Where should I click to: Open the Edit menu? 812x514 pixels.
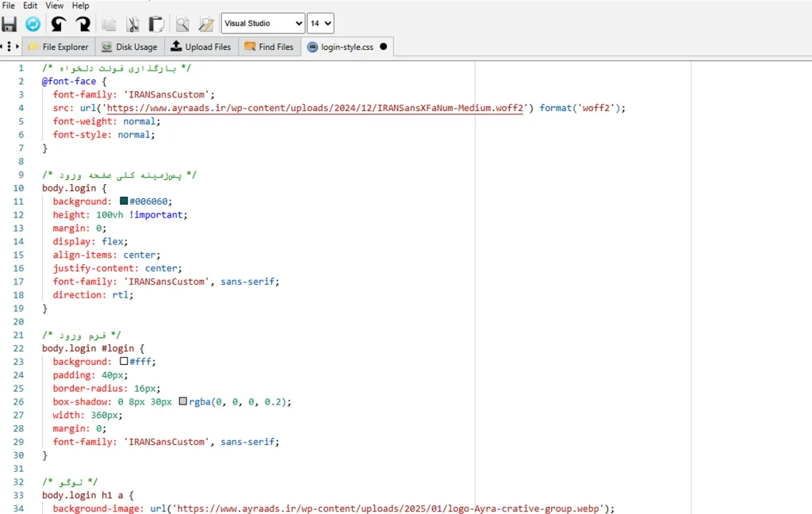(x=30, y=6)
